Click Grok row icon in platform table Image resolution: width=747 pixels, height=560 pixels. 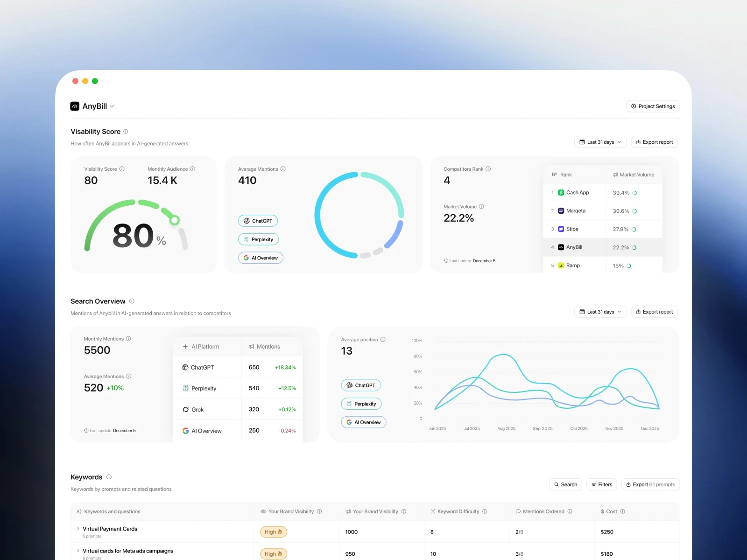click(x=185, y=409)
